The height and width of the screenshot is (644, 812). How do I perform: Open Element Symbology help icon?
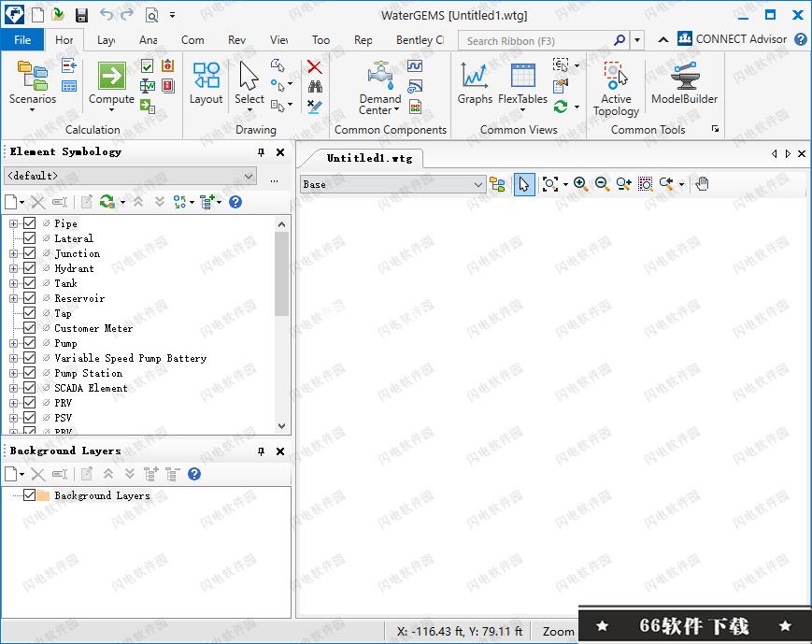click(x=235, y=202)
